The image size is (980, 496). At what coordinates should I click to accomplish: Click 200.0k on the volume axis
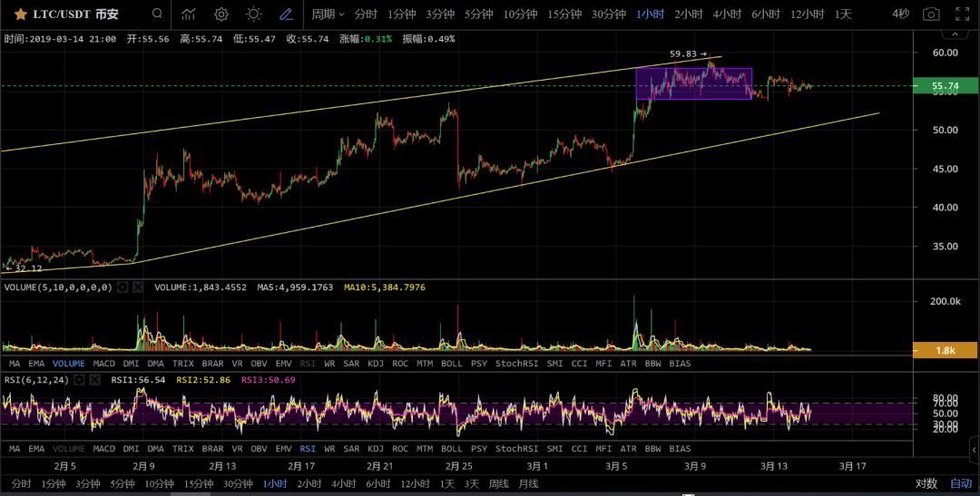(945, 301)
